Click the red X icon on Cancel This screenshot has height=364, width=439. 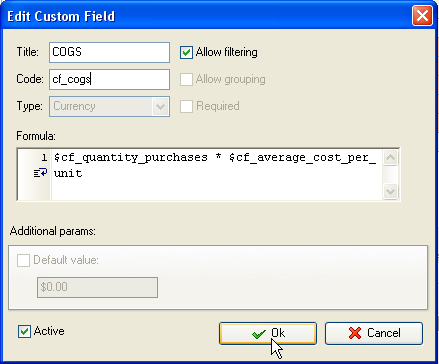click(x=355, y=333)
